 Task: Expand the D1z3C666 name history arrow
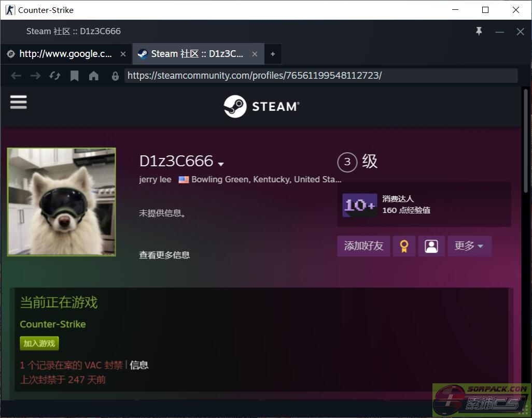(221, 164)
